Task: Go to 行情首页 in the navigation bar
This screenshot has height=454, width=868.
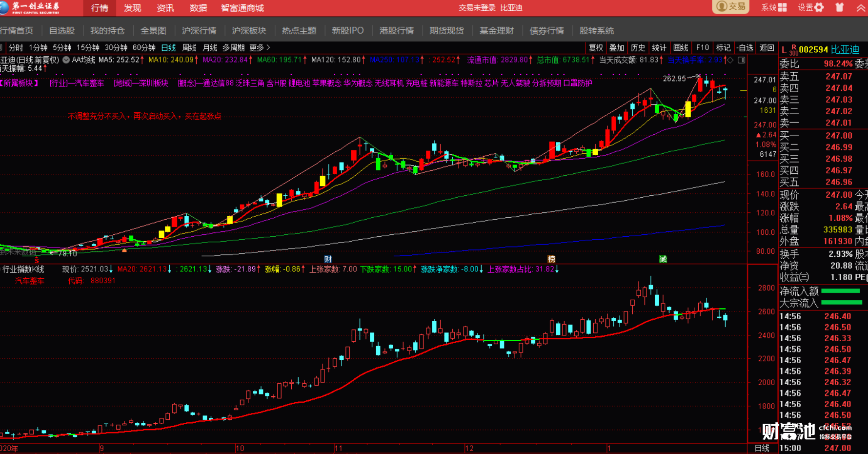Action: pyautogui.click(x=17, y=31)
